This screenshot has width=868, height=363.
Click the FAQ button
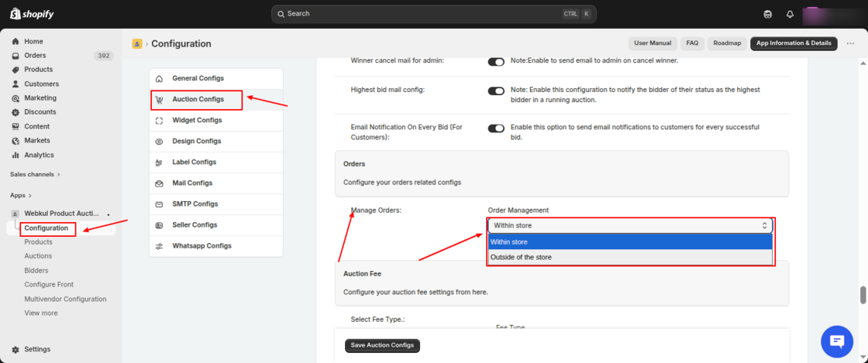[692, 43]
